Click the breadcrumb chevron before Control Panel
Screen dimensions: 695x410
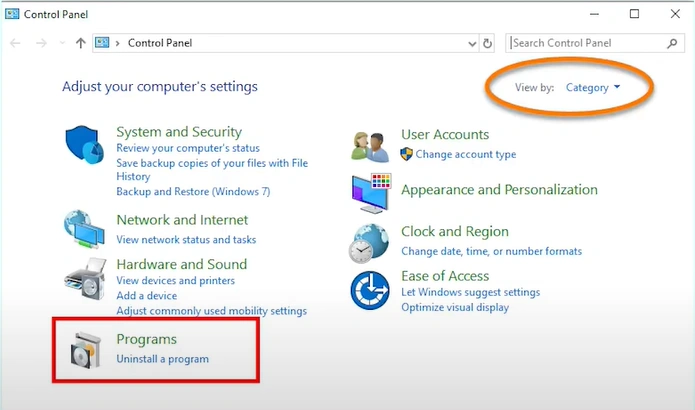pyautogui.click(x=117, y=43)
